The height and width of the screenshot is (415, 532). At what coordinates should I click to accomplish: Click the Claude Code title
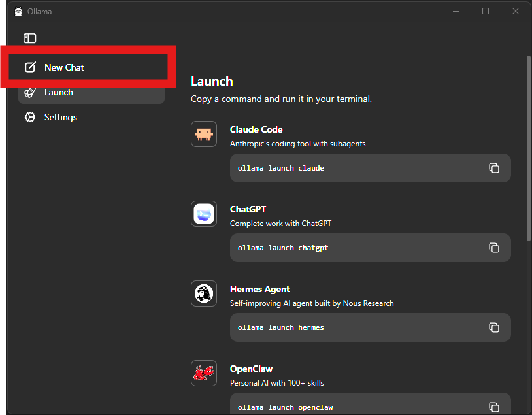click(x=256, y=129)
